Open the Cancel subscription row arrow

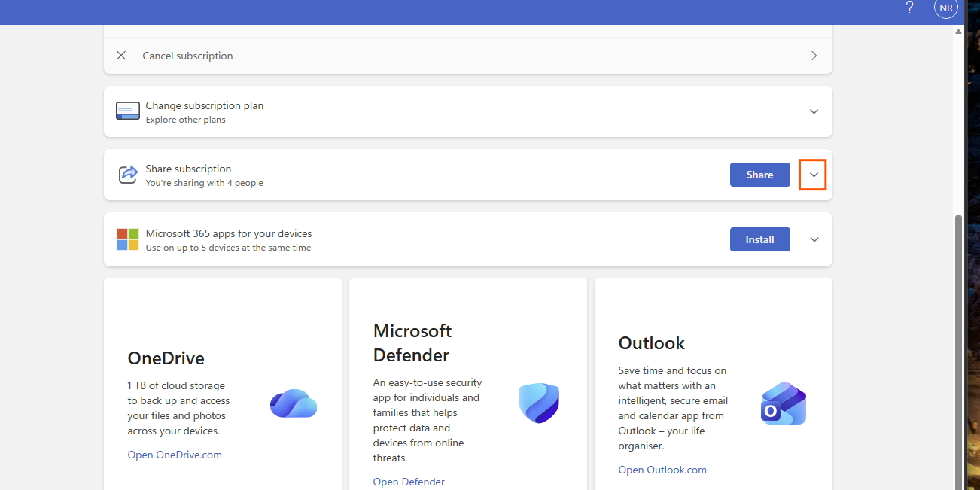point(814,56)
